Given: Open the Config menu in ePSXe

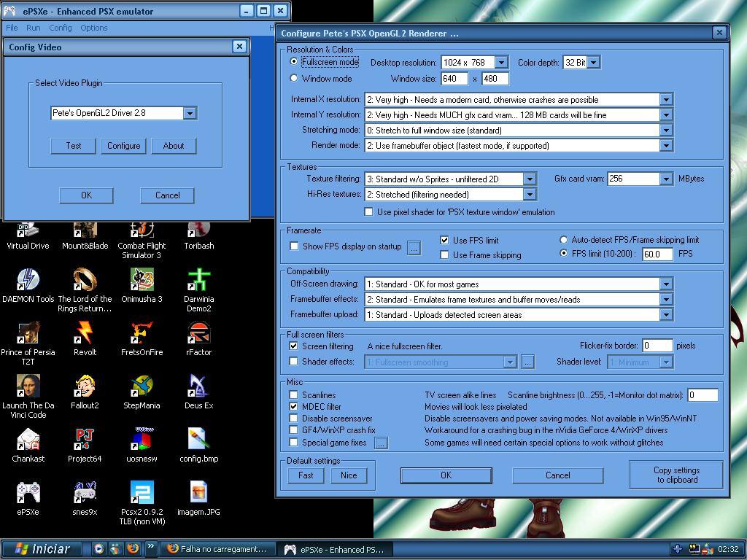Looking at the screenshot, I should click(x=61, y=28).
